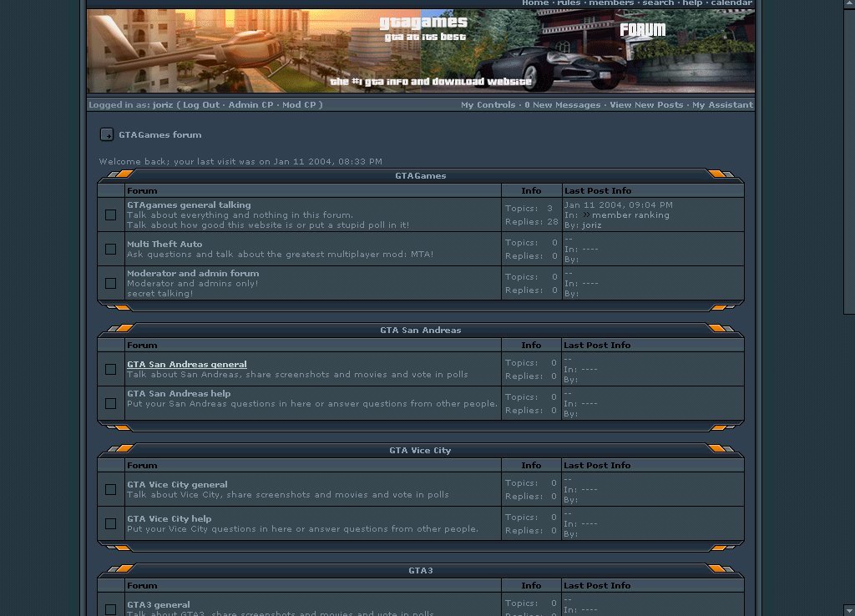The image size is (855, 616).
Task: Click the status icon for GTA3 general
Action: (111, 609)
